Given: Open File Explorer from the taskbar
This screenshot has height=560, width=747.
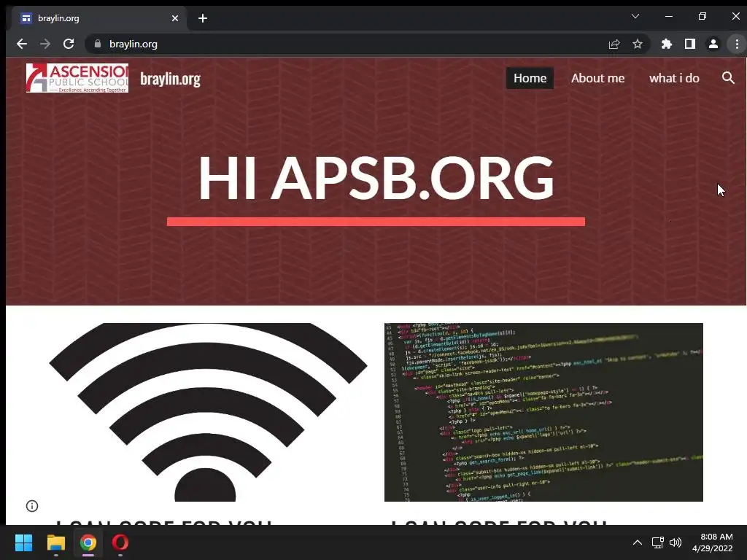Looking at the screenshot, I should (55, 542).
